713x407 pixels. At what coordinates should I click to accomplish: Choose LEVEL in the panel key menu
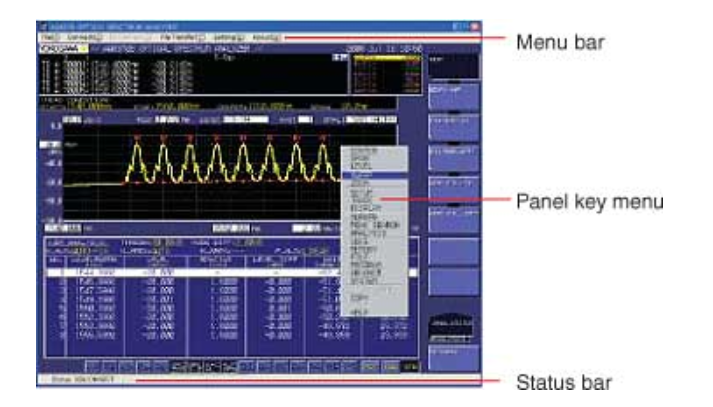362,165
